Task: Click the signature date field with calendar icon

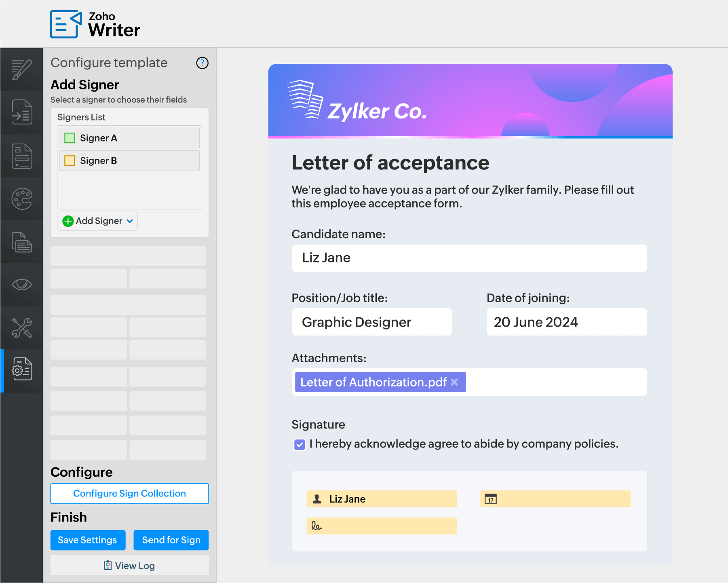Action: pyautogui.click(x=555, y=499)
